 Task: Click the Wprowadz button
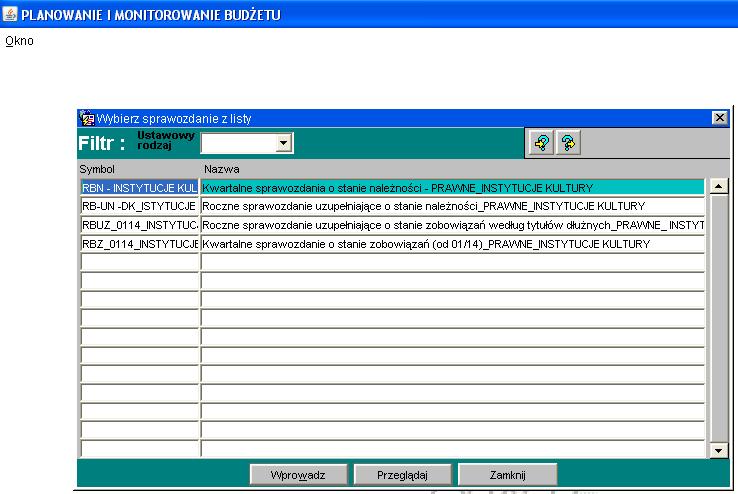tap(298, 475)
